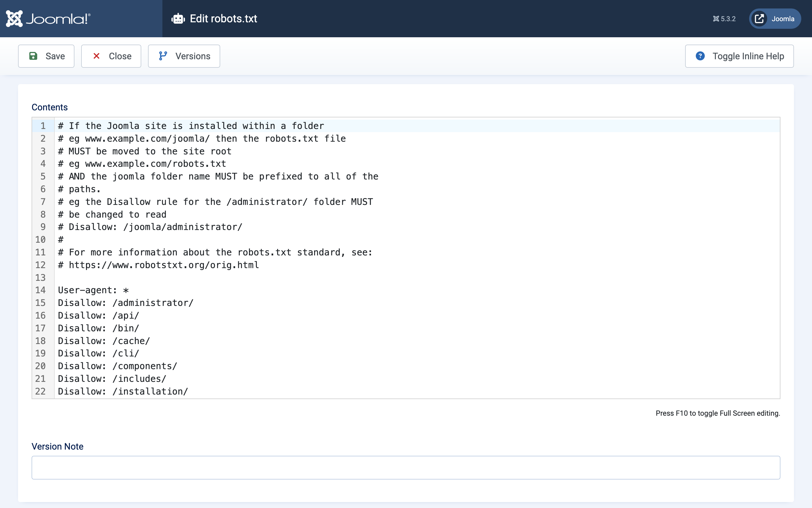Click line 'Disallow: /includes/'
812x508 pixels.
pos(112,379)
